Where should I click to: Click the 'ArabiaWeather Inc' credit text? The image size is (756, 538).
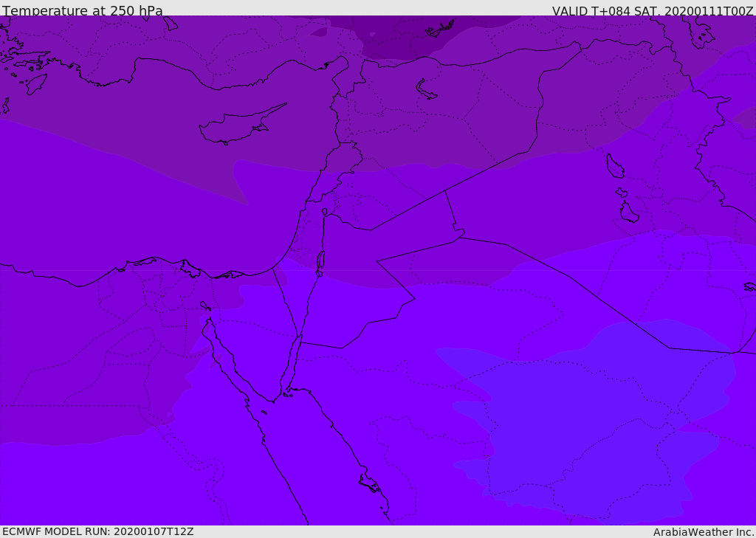(703, 532)
